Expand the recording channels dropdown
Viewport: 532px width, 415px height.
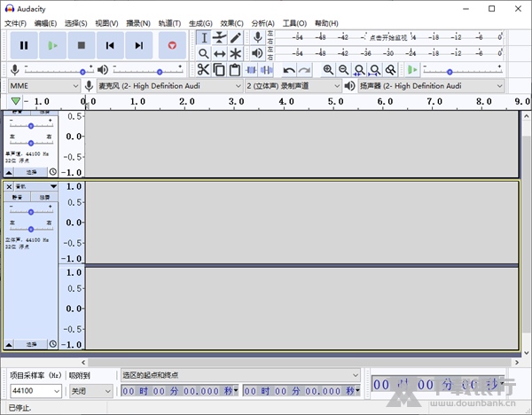(x=293, y=86)
